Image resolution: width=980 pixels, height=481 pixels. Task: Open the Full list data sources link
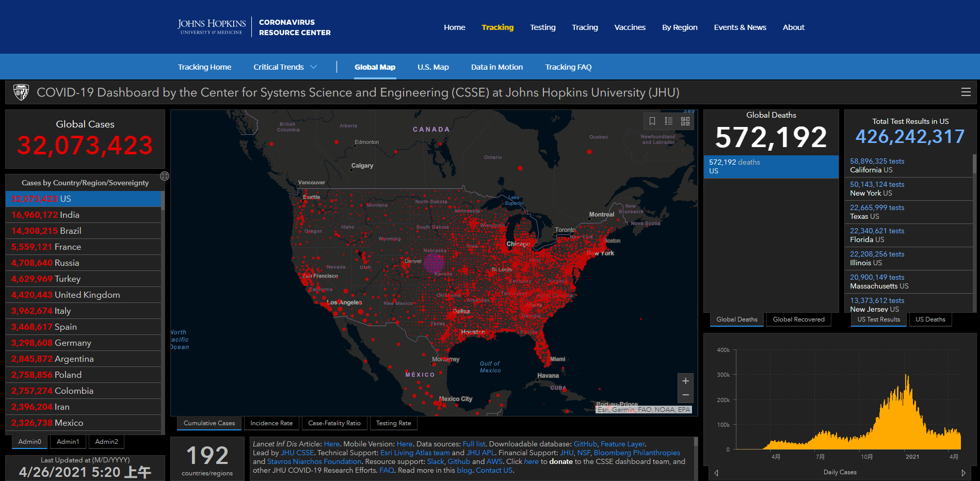click(474, 444)
